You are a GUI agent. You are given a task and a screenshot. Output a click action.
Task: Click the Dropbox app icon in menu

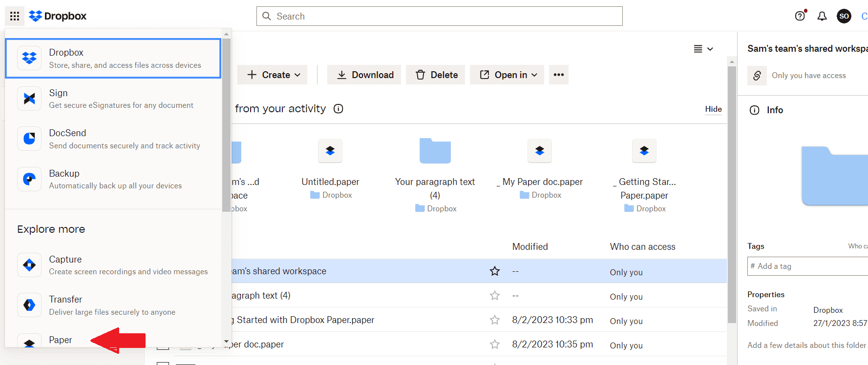point(29,58)
